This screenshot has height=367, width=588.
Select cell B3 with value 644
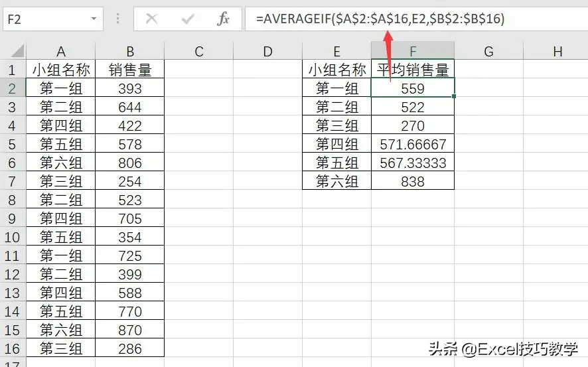(130, 108)
